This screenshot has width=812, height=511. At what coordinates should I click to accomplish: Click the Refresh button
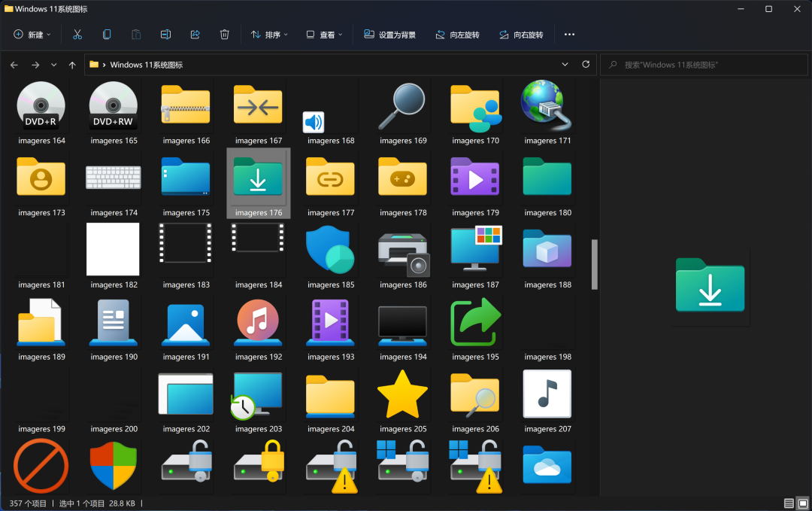[x=586, y=64]
